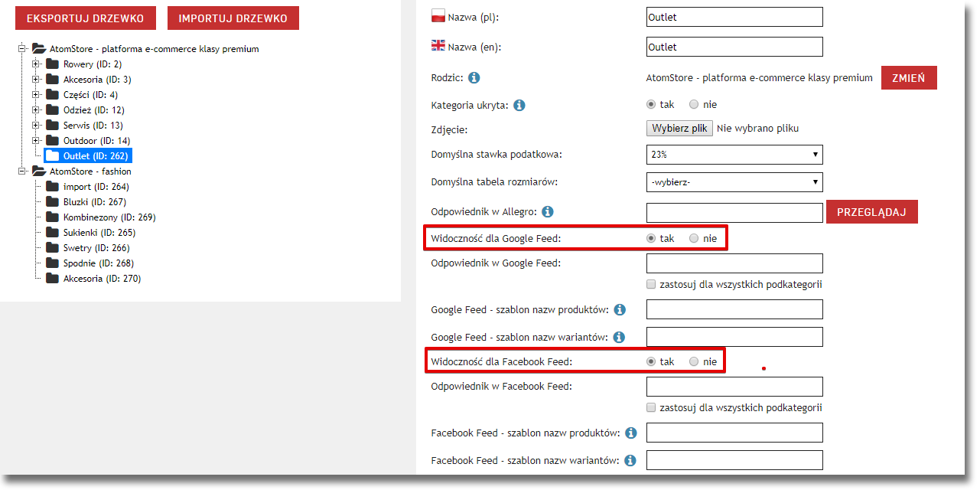Click the Eksportuj drzewko button
The height and width of the screenshot is (490, 980).
85,18
